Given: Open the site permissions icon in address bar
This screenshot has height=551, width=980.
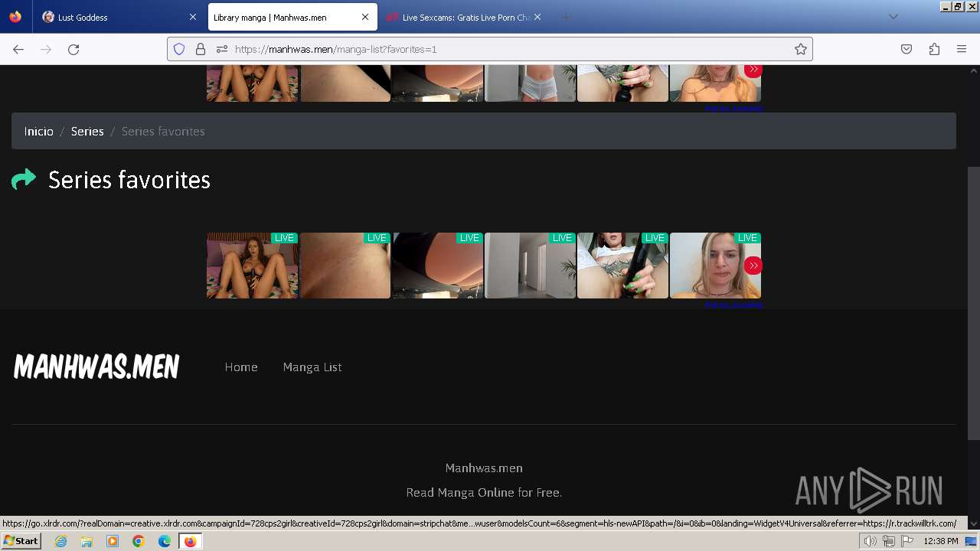Looking at the screenshot, I should 222,49.
